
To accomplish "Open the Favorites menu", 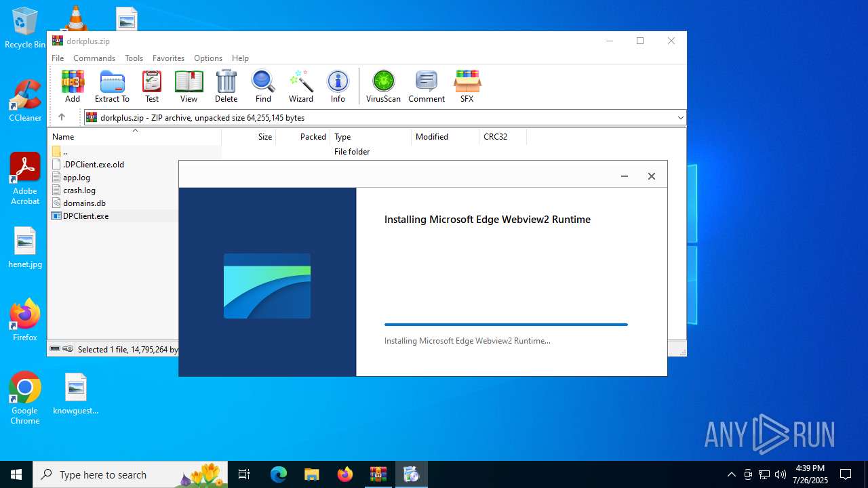I will tap(168, 58).
